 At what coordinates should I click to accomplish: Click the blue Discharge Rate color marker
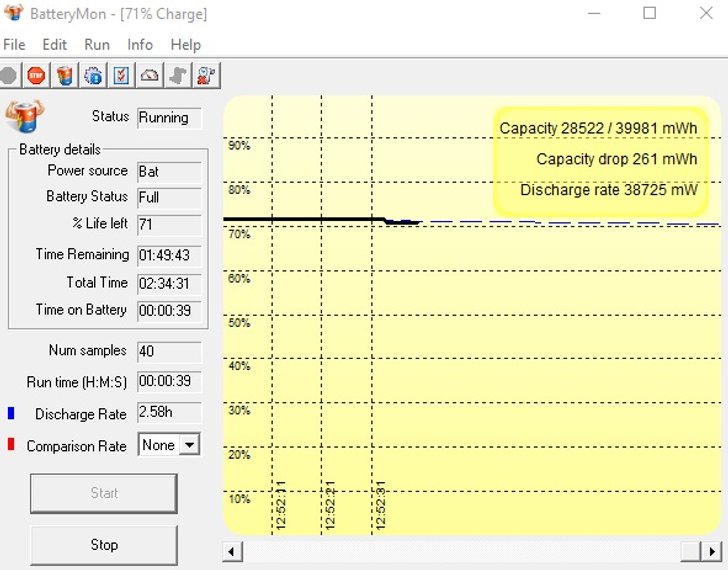point(11,413)
